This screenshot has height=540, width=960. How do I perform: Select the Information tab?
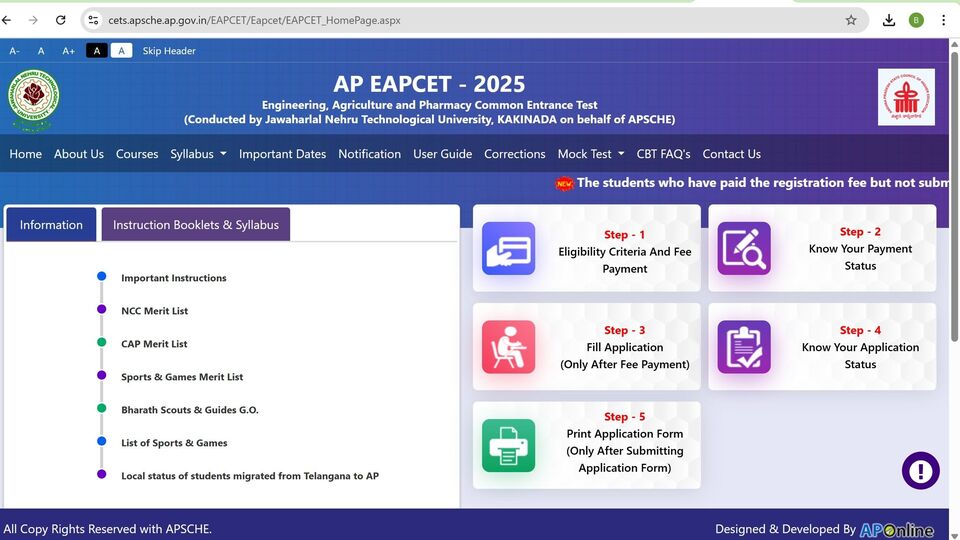(51, 225)
